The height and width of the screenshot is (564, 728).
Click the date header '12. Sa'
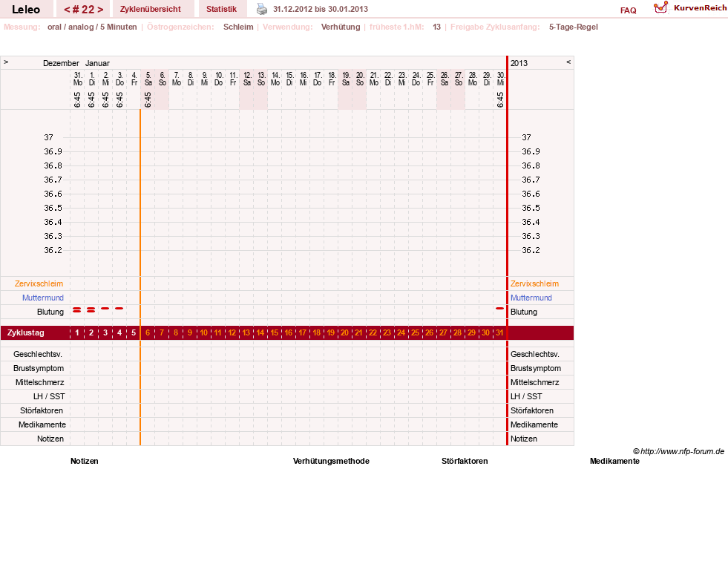click(247, 79)
